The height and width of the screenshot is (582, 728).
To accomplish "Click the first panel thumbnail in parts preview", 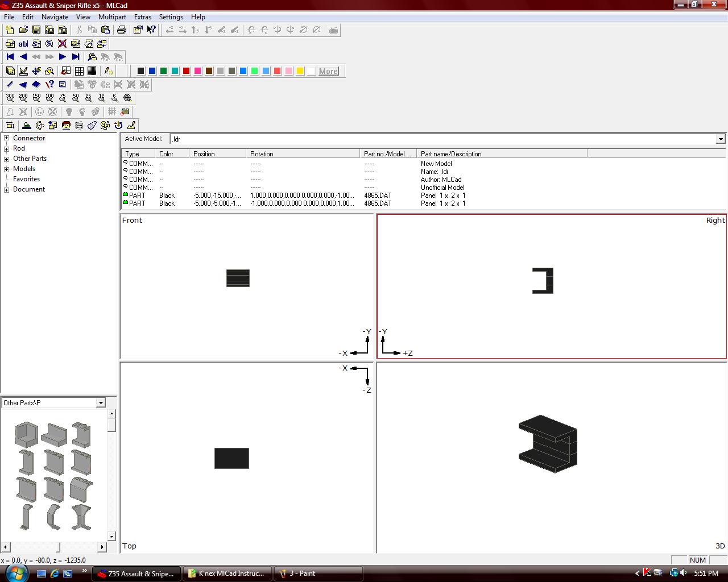I will pos(26,435).
